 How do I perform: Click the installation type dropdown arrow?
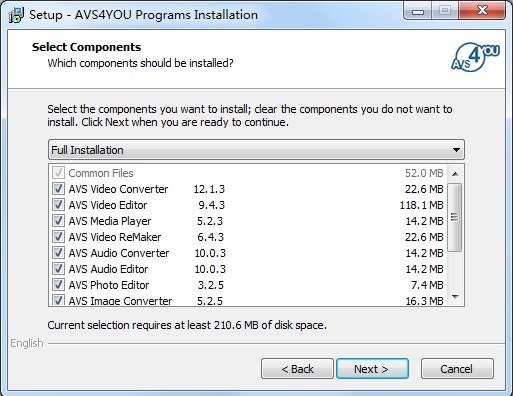coord(456,150)
